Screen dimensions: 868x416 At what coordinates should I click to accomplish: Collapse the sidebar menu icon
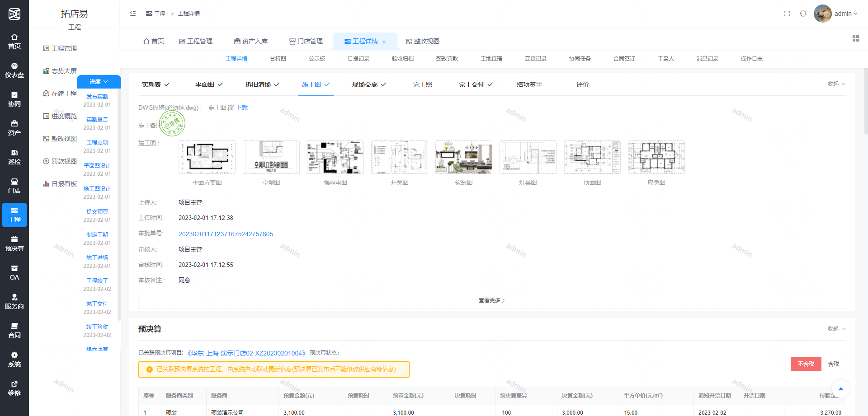coord(133,14)
